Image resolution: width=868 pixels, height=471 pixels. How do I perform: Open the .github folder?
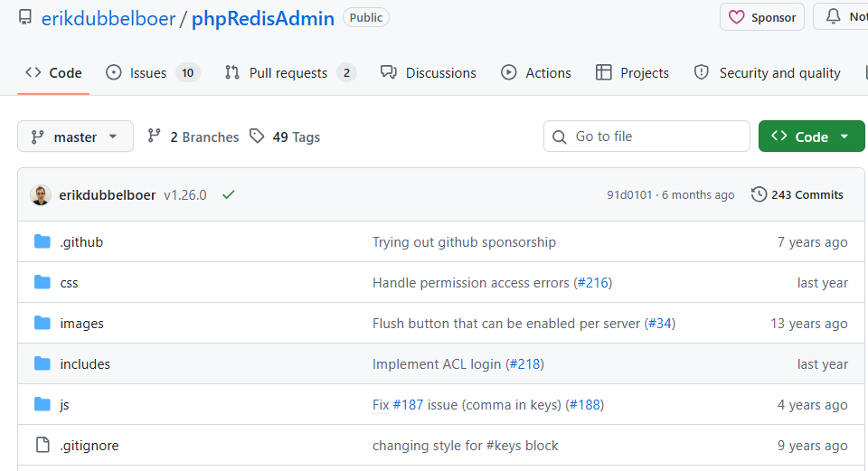tap(81, 242)
